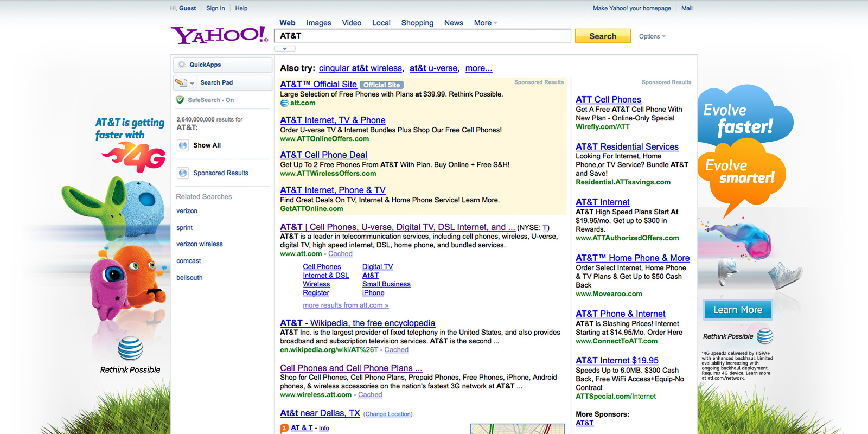Click the green SafeSearch shield icon
The image size is (868, 434).
point(180,100)
